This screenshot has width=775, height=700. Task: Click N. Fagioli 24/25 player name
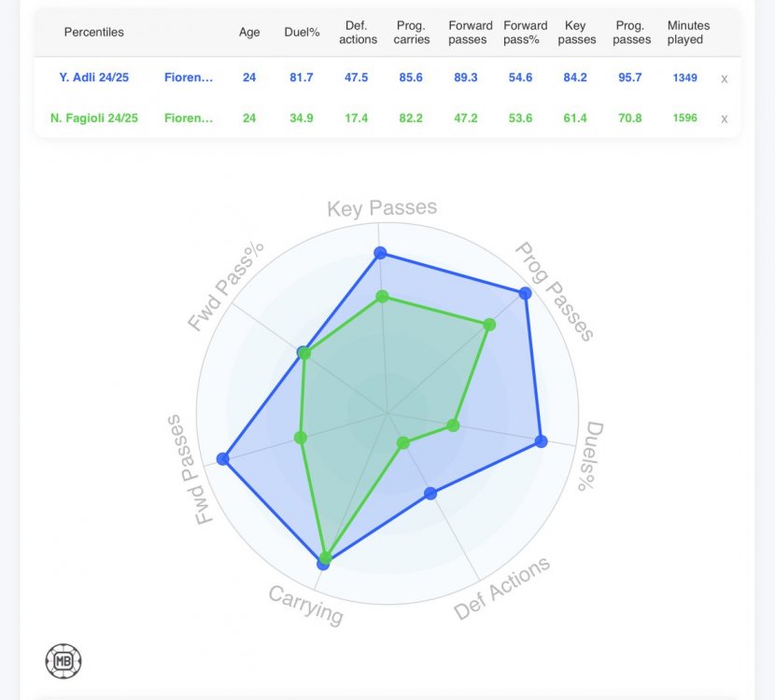coord(94,118)
